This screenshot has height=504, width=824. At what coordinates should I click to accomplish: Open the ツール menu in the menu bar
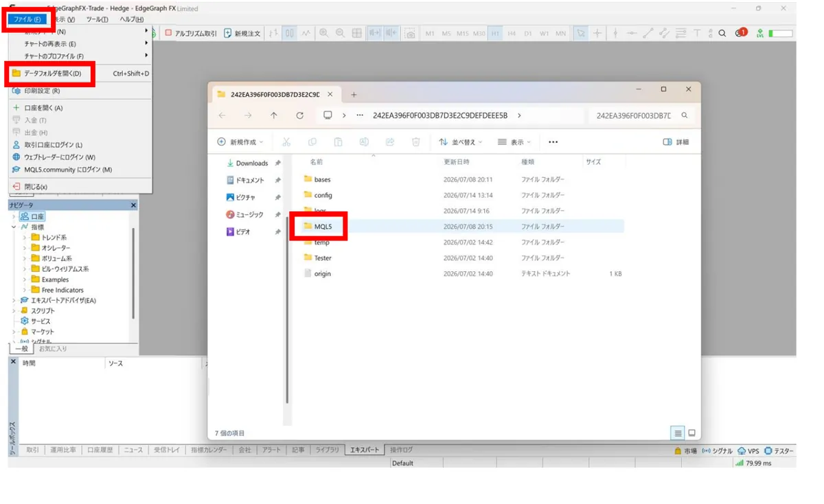pyautogui.click(x=97, y=19)
